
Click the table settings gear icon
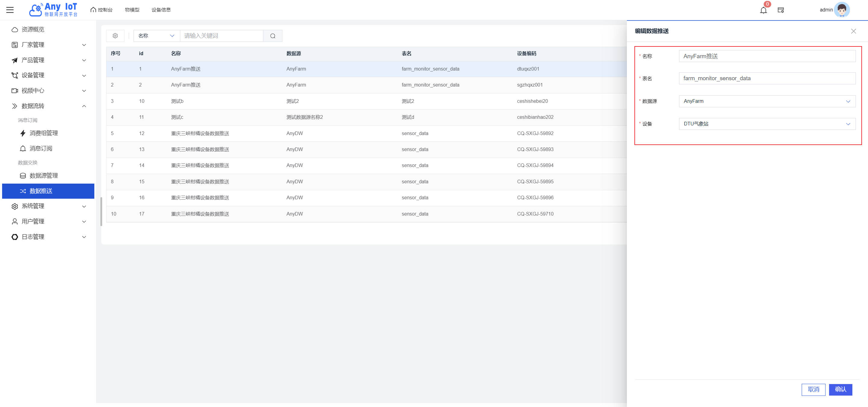115,36
